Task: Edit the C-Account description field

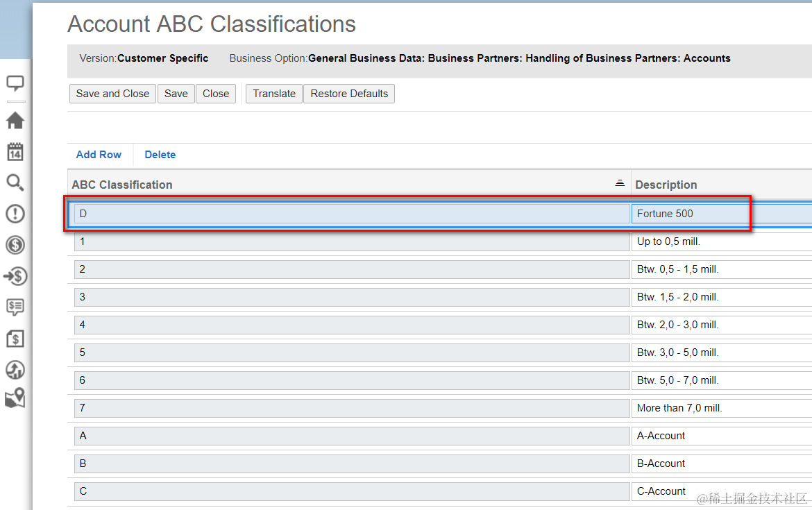Action: pyautogui.click(x=721, y=491)
